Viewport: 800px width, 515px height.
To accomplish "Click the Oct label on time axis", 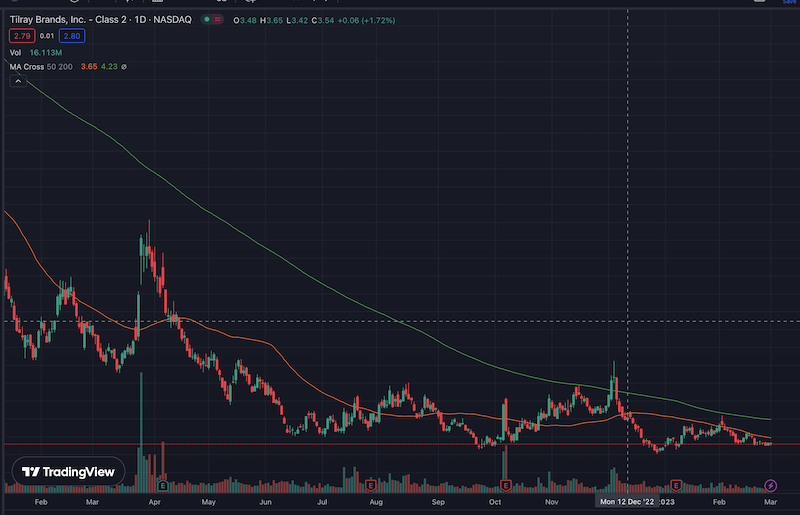I will (495, 502).
